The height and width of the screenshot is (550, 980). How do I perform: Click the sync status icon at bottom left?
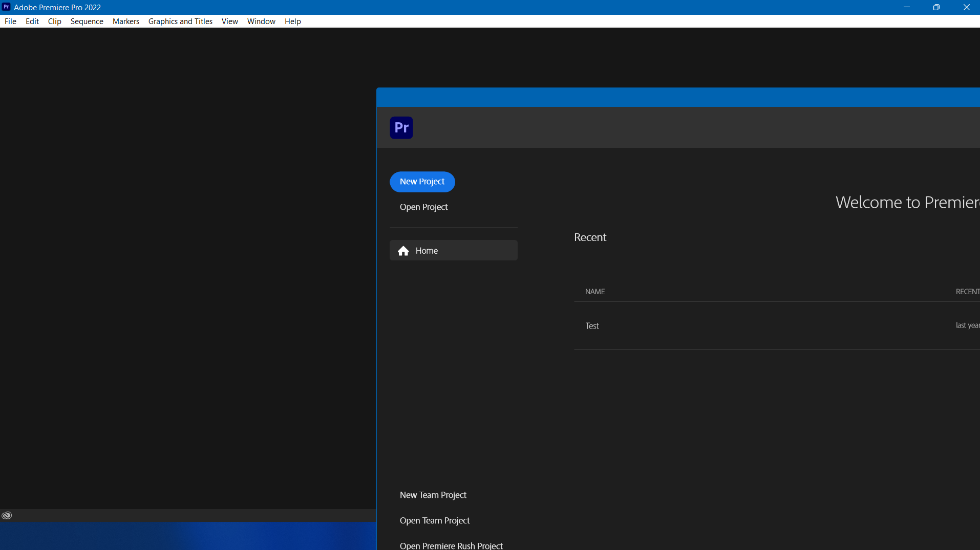pos(7,515)
